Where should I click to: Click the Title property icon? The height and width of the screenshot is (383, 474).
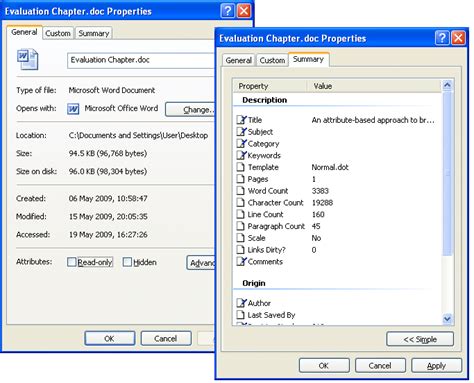[x=241, y=120]
